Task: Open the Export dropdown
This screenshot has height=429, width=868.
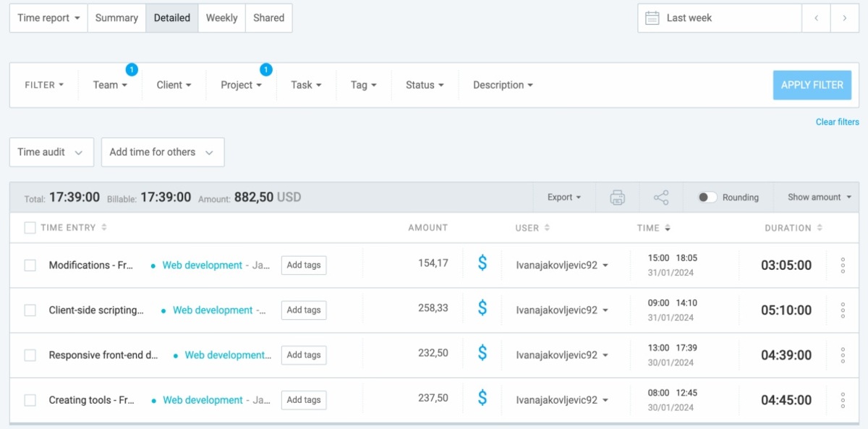Action: pos(563,197)
